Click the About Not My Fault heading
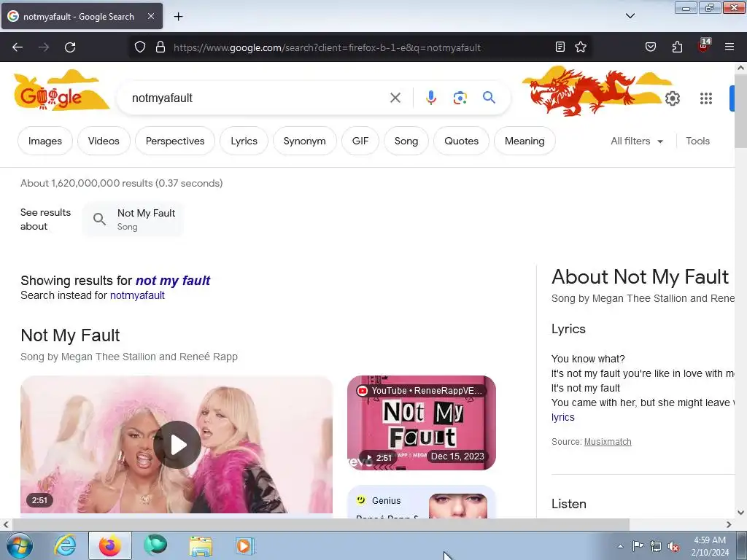 pos(640,276)
